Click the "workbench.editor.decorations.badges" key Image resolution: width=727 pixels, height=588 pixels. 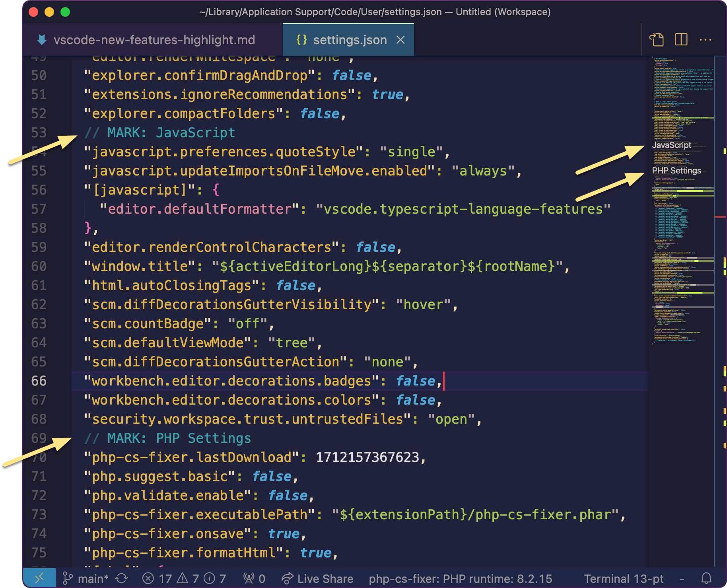click(231, 381)
